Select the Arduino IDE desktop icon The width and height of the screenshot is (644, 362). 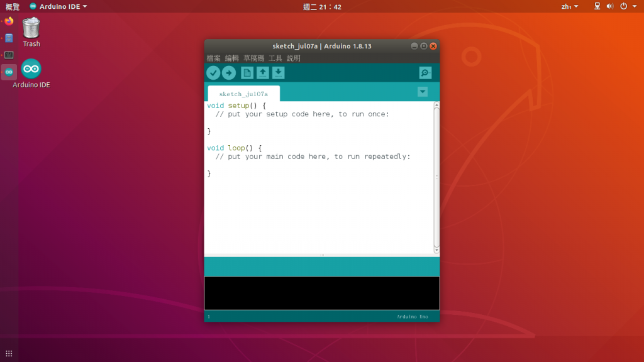pos(31,74)
